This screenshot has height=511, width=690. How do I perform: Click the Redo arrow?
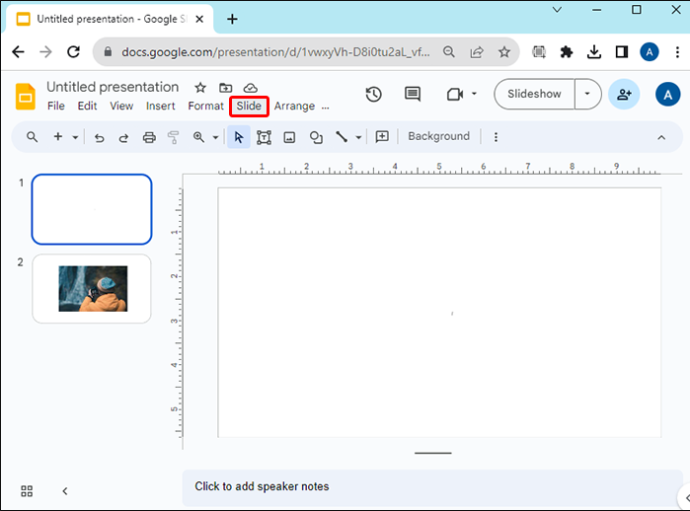(x=124, y=138)
